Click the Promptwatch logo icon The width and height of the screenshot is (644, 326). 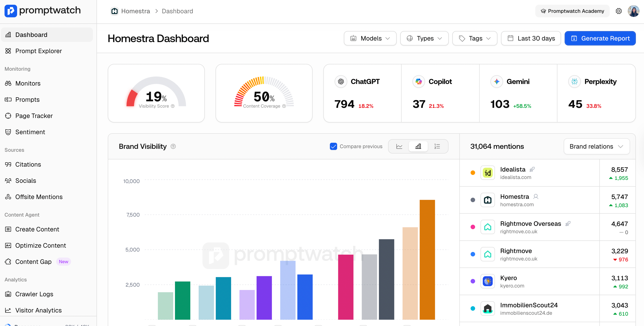pyautogui.click(x=11, y=11)
